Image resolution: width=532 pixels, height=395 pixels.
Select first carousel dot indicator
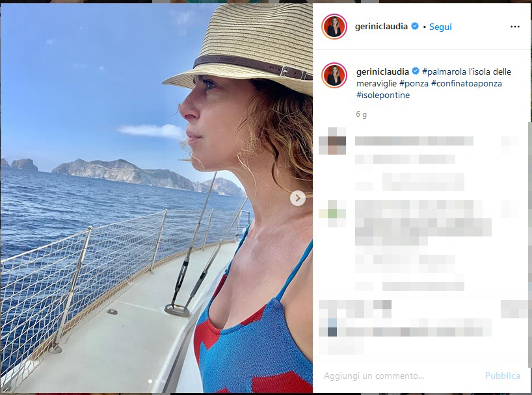tap(150, 381)
